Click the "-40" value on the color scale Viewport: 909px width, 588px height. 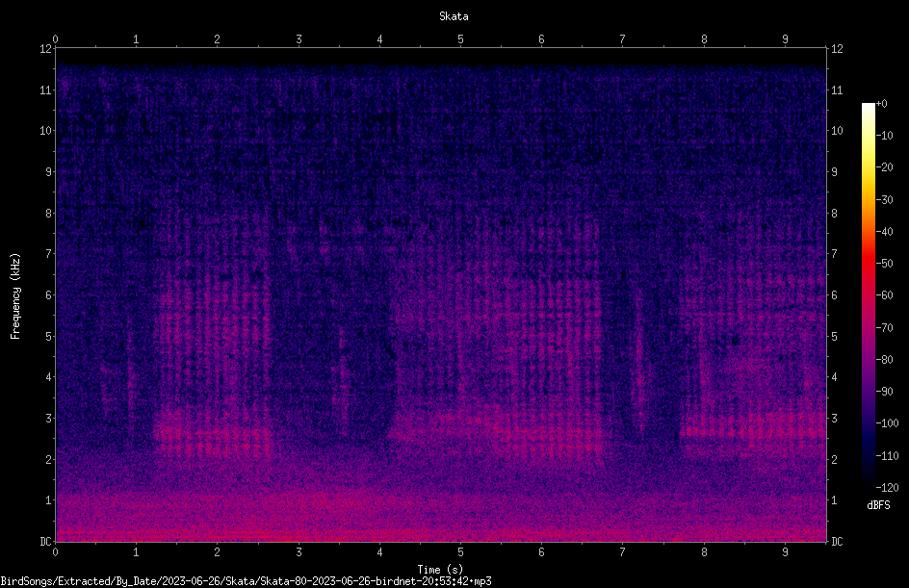click(x=884, y=232)
